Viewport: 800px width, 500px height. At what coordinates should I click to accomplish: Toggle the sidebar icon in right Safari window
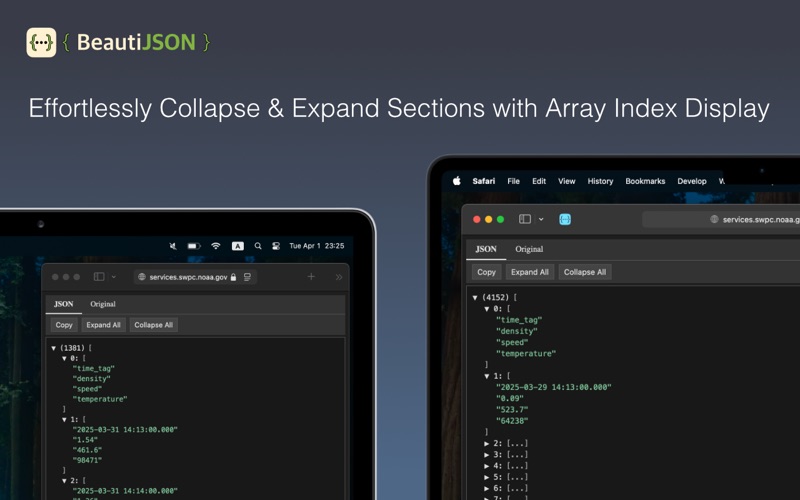[524, 219]
